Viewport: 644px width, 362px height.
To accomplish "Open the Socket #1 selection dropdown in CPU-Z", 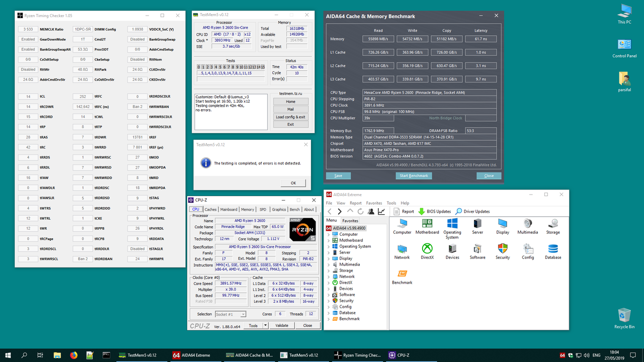I will point(230,314).
